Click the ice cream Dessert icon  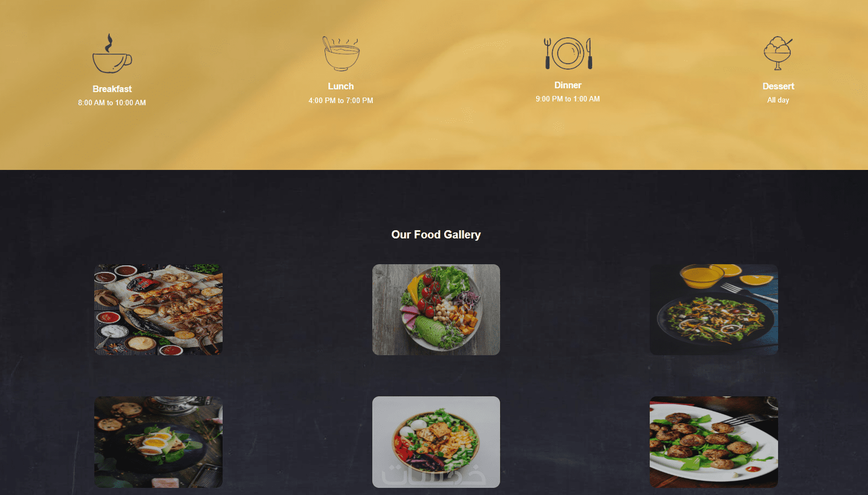click(x=778, y=53)
